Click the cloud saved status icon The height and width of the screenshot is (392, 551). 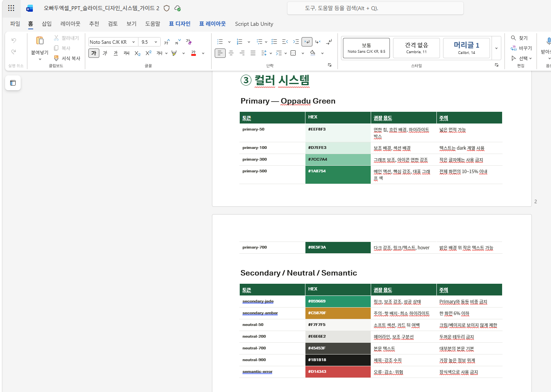pos(178,8)
